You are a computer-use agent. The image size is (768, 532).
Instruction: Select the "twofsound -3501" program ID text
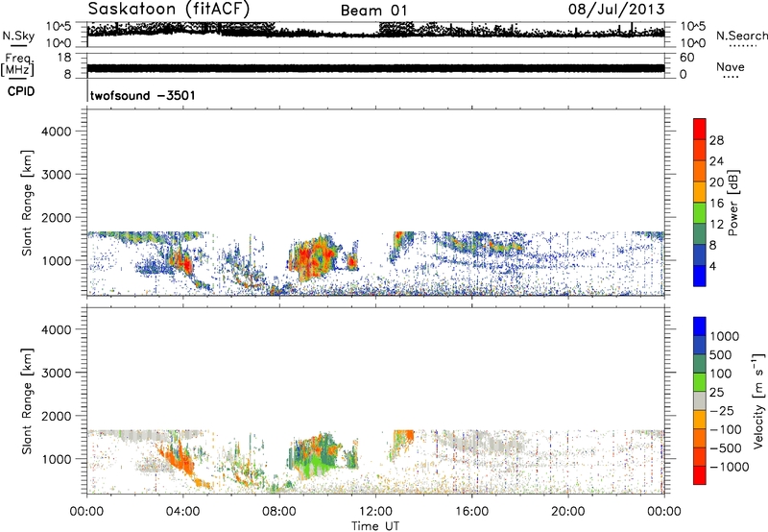pos(142,95)
